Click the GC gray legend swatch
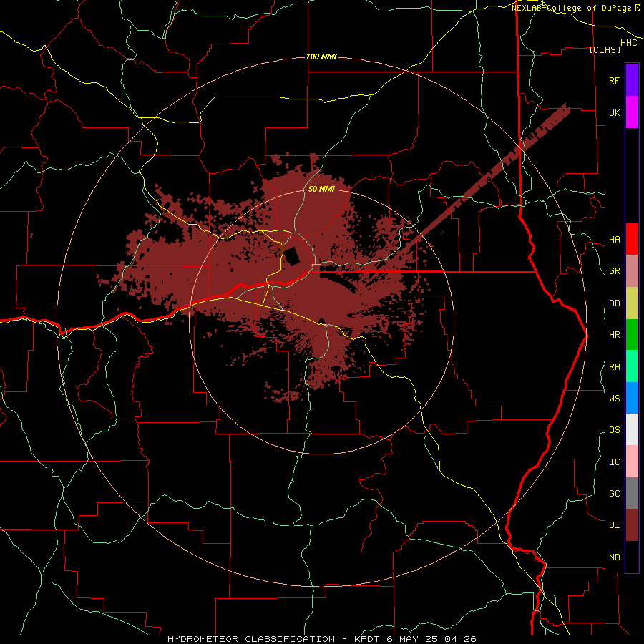Viewport: 644px width, 644px height. tap(632, 493)
